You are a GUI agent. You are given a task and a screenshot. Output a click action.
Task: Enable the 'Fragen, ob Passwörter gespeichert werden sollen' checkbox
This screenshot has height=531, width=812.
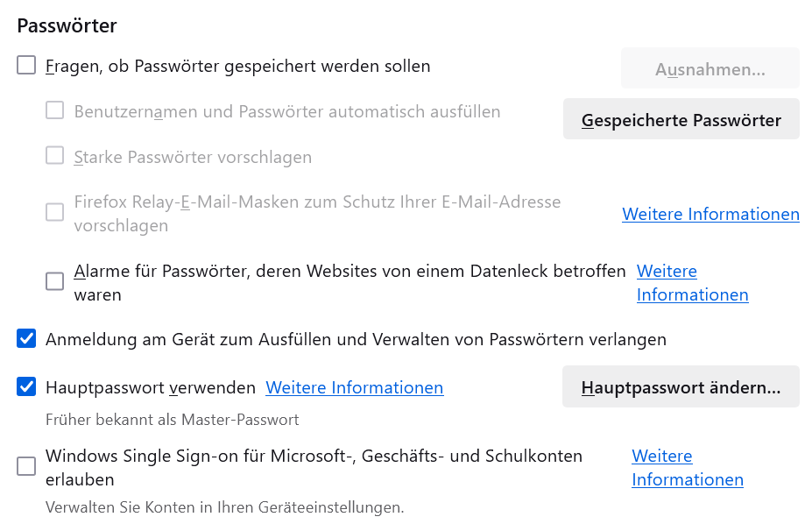(26, 66)
